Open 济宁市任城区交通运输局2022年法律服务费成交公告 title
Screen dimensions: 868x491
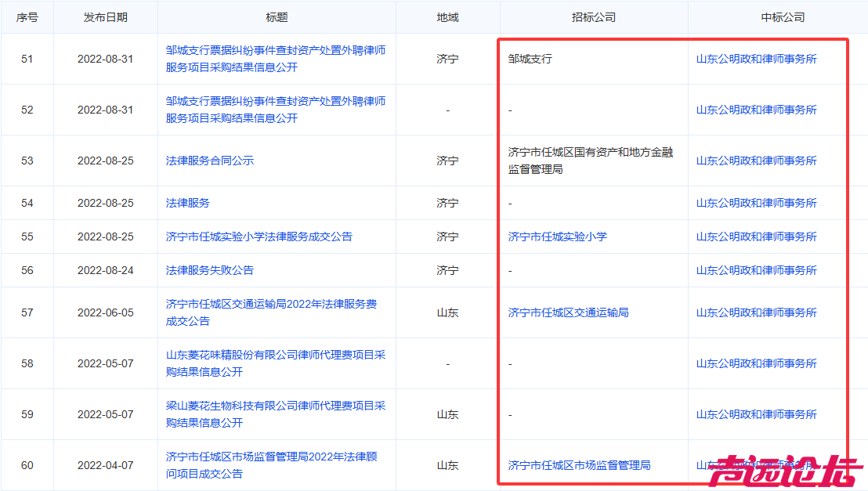click(271, 312)
